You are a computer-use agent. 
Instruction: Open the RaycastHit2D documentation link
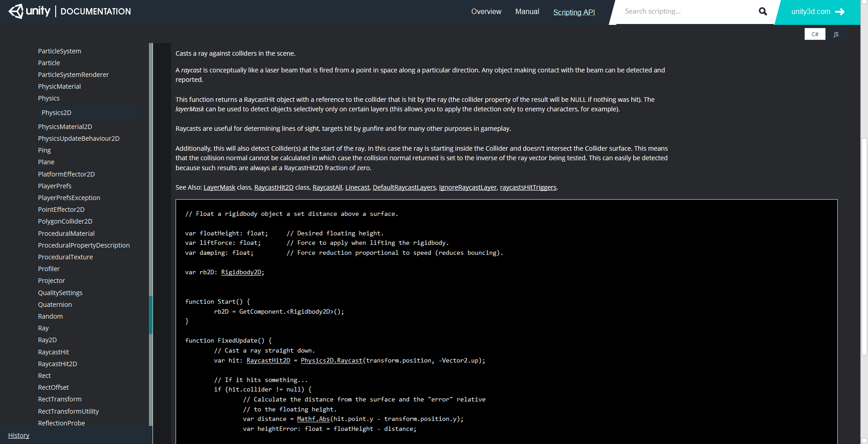pos(273,187)
